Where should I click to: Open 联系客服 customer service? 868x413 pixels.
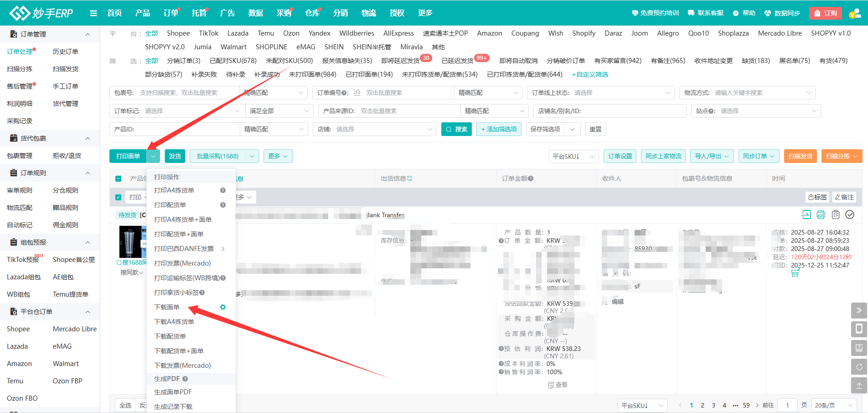tap(706, 13)
